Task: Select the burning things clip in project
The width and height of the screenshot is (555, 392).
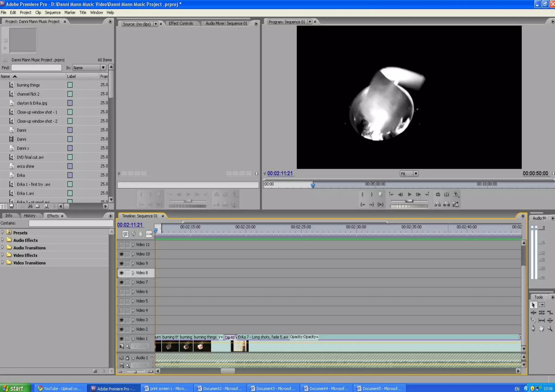Action: [28, 85]
